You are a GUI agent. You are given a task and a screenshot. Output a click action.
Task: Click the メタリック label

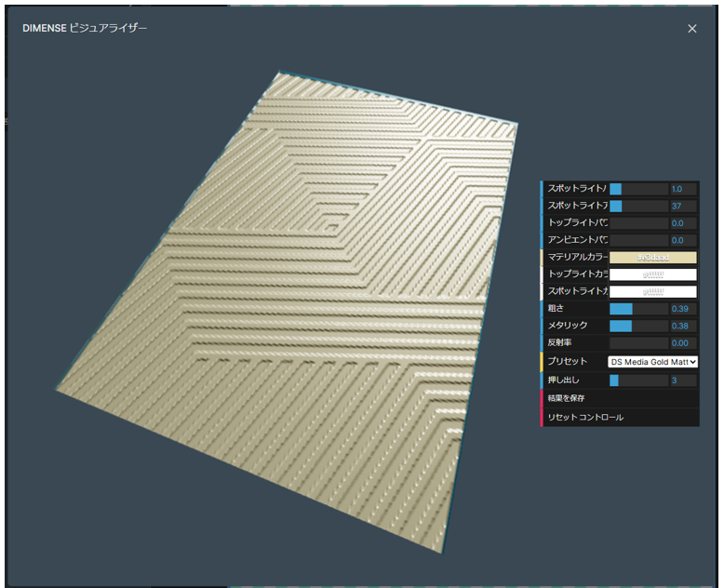[568, 326]
